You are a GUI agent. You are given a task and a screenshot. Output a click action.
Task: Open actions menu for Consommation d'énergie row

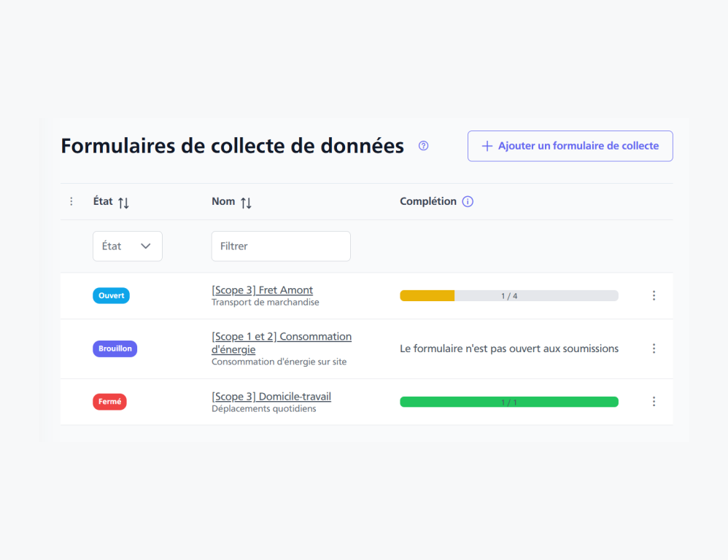point(654,349)
